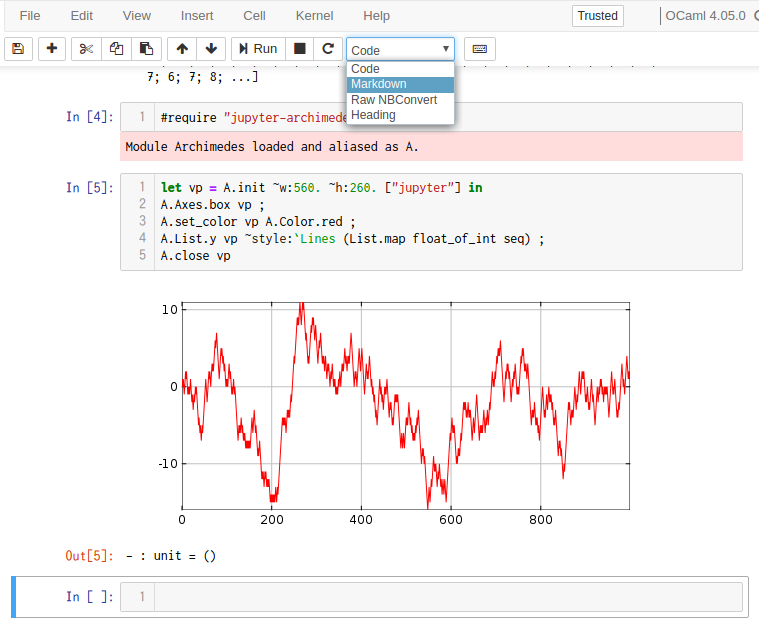This screenshot has width=759, height=622.
Task: Select Code in cell type list
Action: [x=400, y=69]
